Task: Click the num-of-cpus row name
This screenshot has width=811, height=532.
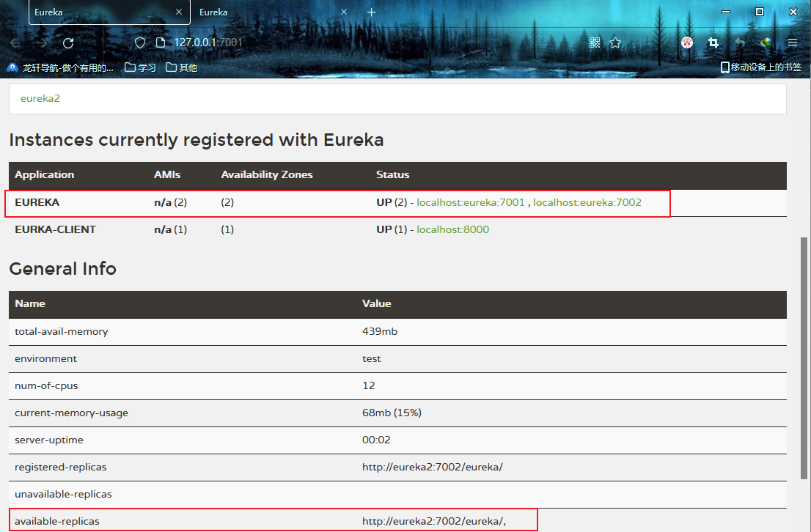Action: click(46, 385)
